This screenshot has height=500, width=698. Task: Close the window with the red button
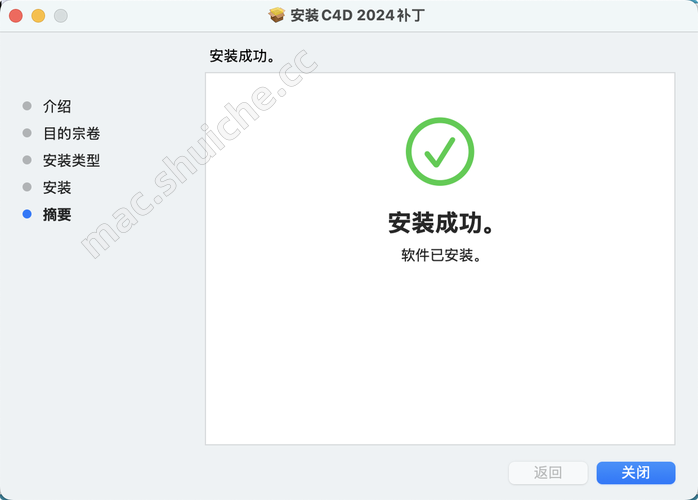tap(16, 16)
